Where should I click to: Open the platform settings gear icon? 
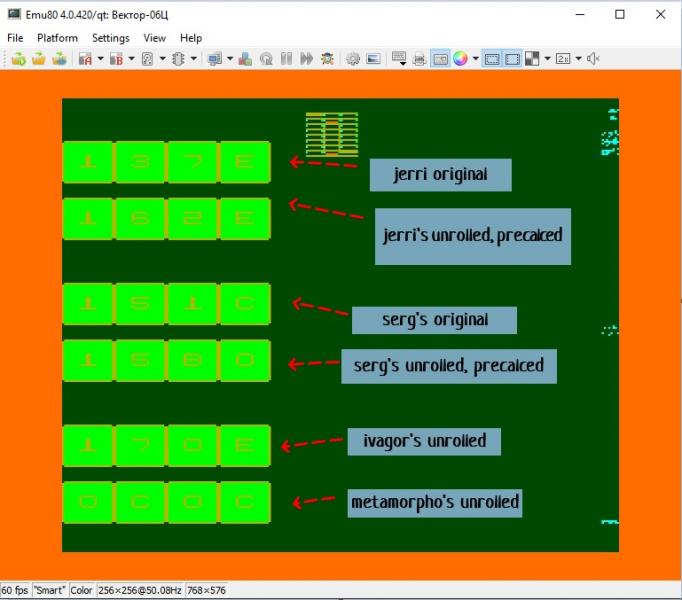coord(353,59)
